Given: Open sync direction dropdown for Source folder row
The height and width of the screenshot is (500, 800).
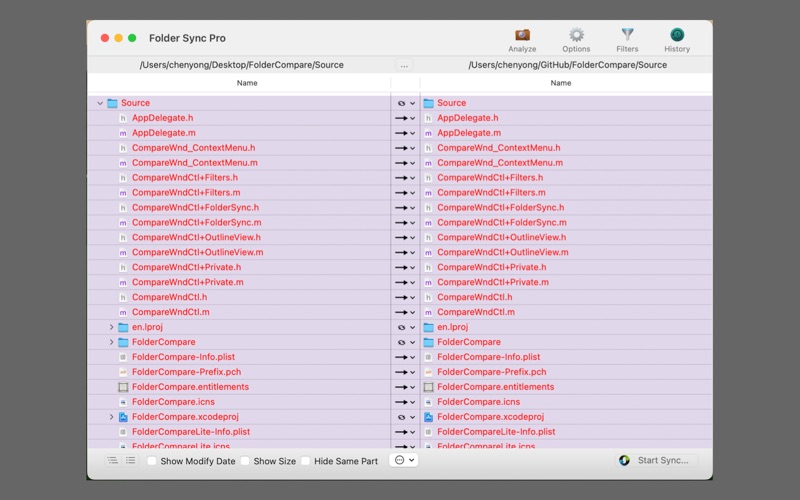Looking at the screenshot, I should 413,104.
